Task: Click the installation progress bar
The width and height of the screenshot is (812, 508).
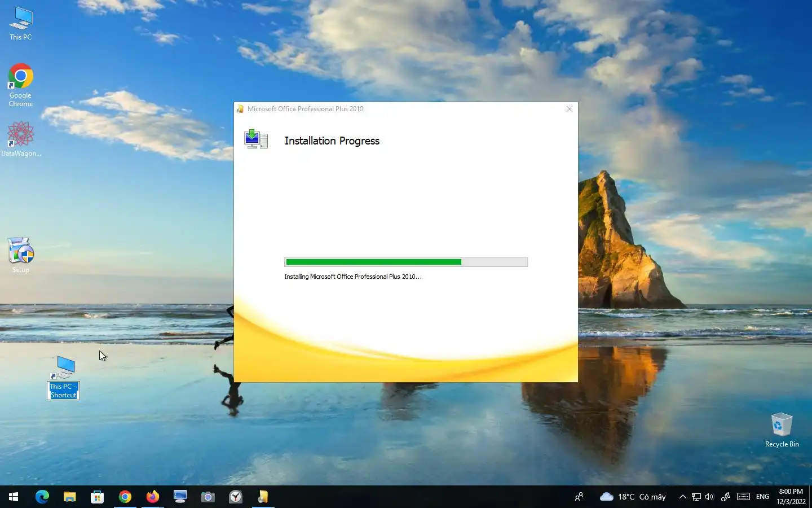Action: [406, 262]
